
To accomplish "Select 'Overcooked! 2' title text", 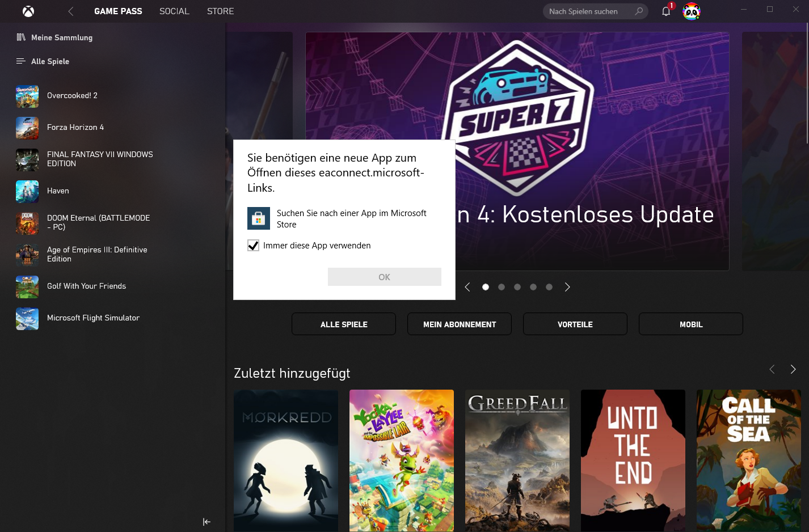I will click(72, 95).
